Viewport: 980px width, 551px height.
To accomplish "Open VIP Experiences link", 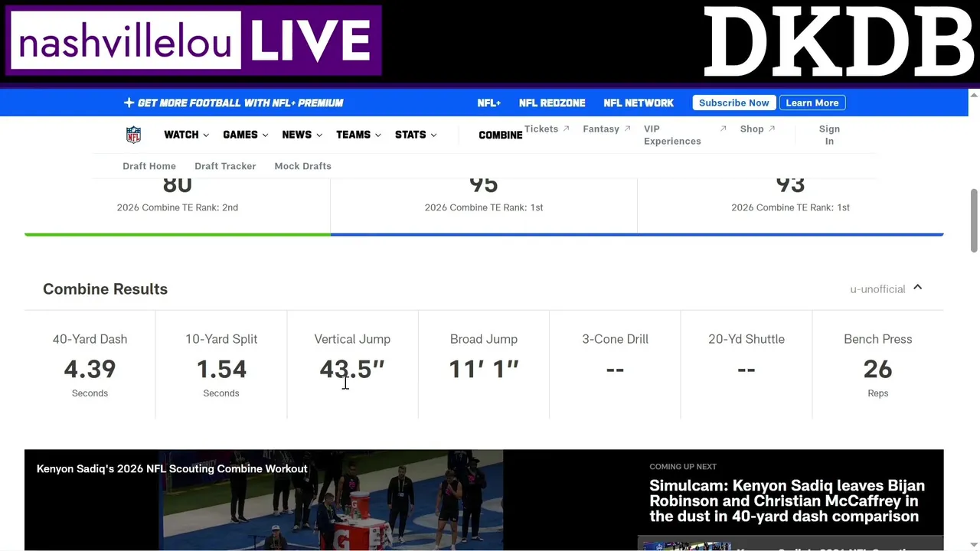I will (684, 135).
